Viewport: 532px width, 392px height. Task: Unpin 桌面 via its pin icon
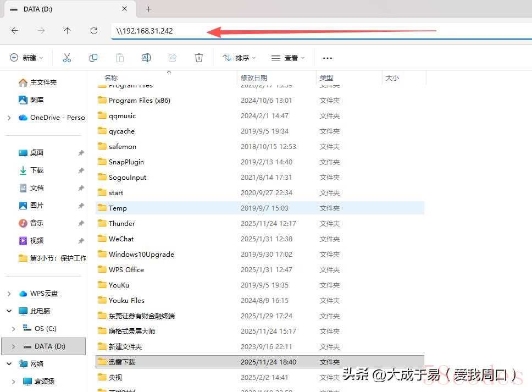(x=81, y=153)
